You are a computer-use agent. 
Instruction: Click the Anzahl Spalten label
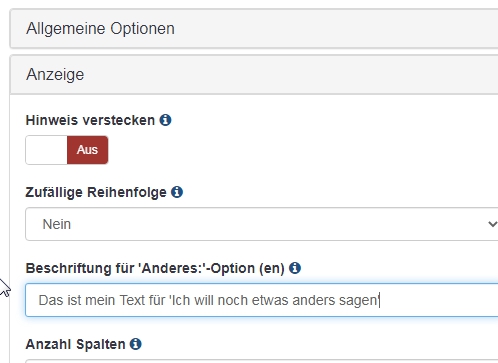75,344
